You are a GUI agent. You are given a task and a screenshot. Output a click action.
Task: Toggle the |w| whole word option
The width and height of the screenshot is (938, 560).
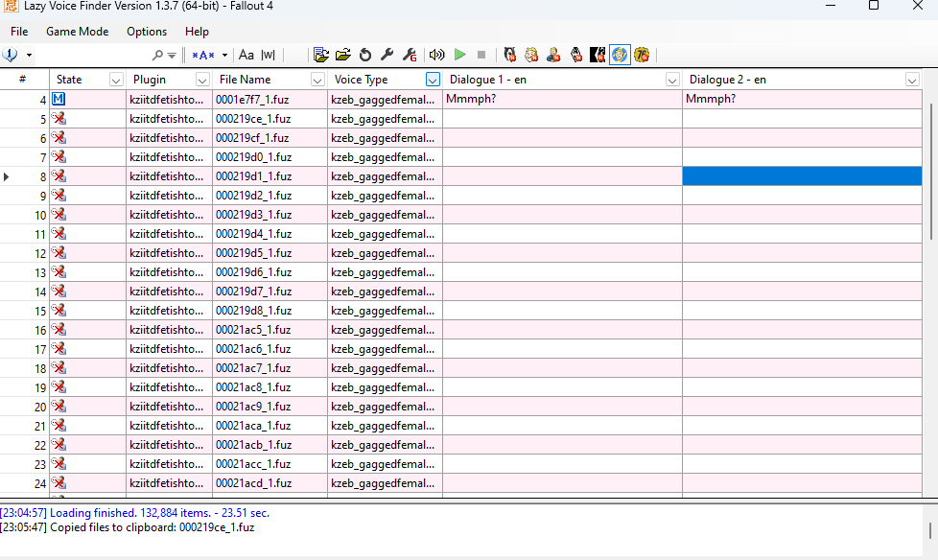pos(268,55)
